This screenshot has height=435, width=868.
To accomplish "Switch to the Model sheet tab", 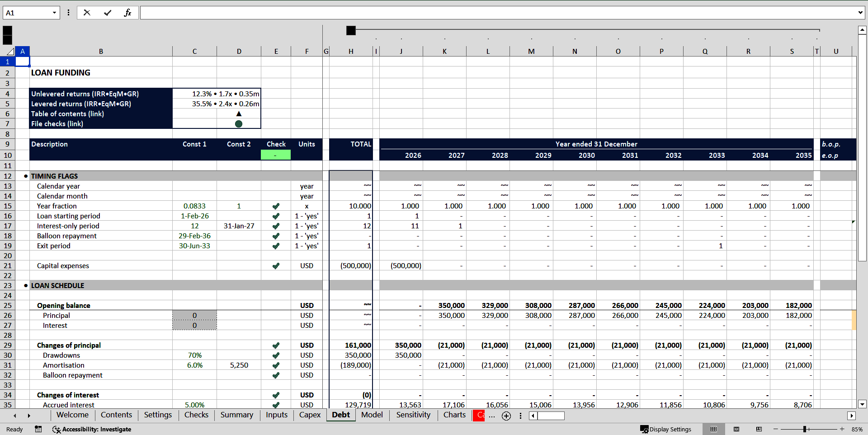I will coord(372,415).
